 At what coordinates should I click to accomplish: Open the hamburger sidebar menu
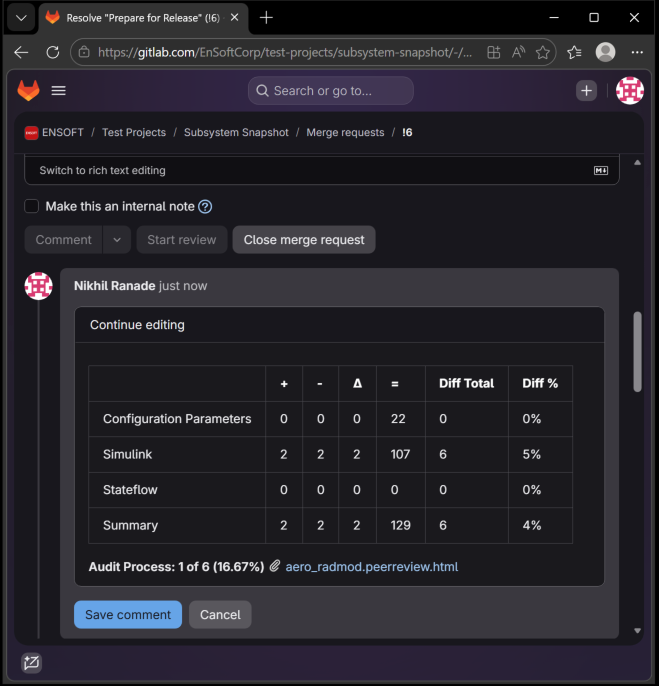59,91
